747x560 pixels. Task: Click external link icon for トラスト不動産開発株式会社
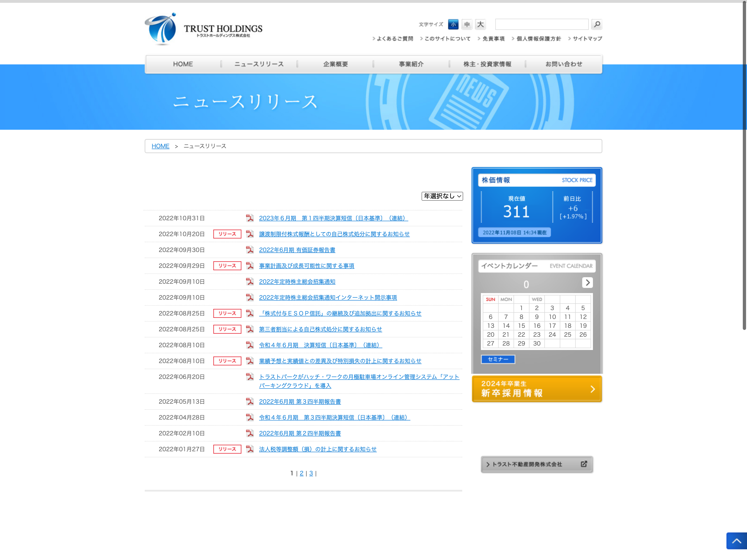pyautogui.click(x=584, y=464)
